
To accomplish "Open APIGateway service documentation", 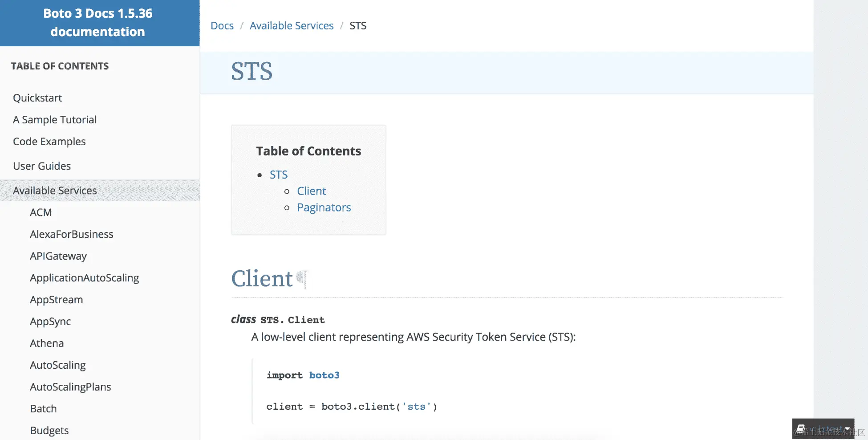I will tap(58, 256).
